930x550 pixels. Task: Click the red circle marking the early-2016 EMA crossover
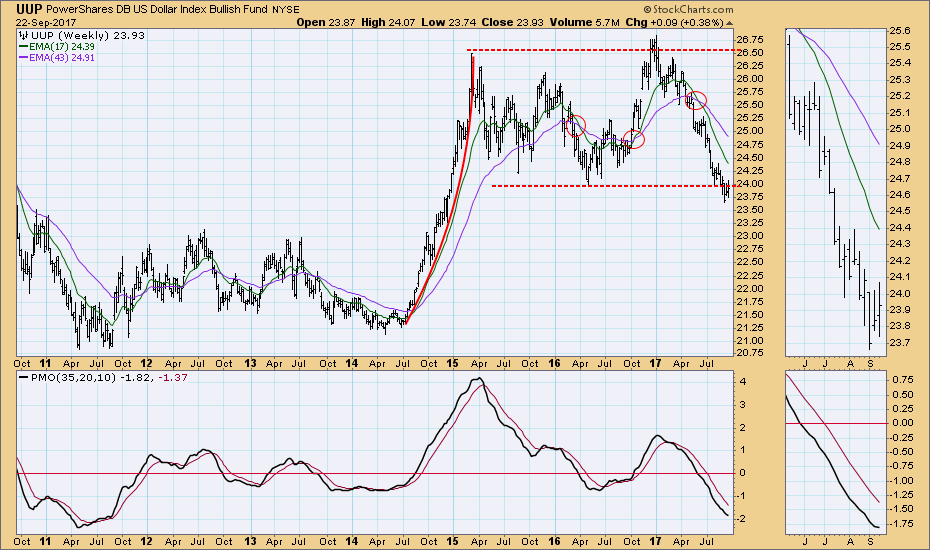pyautogui.click(x=575, y=125)
